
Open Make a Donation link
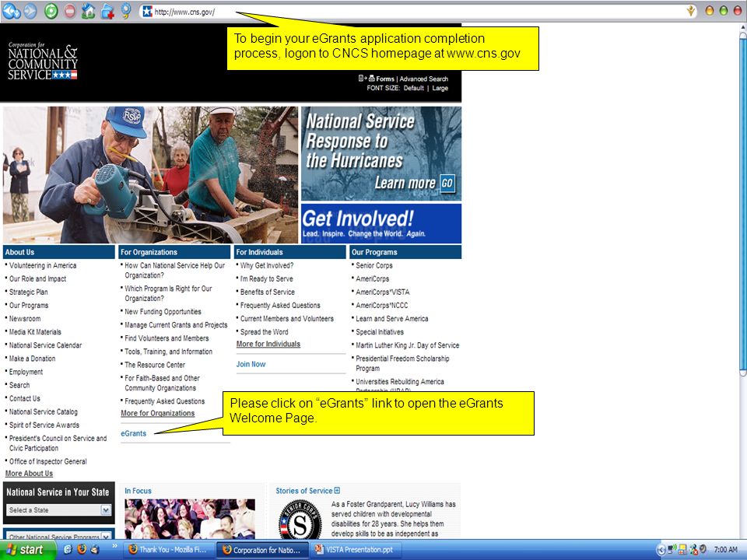(x=33, y=359)
